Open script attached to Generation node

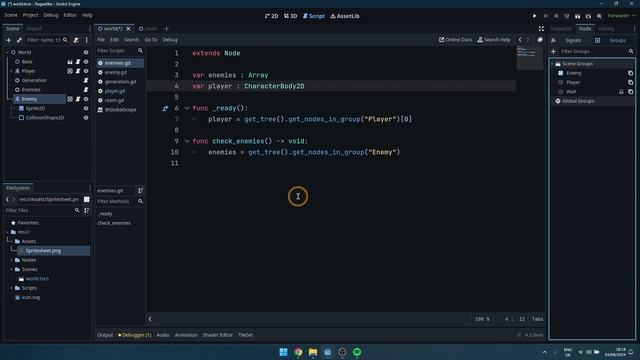tap(86, 80)
